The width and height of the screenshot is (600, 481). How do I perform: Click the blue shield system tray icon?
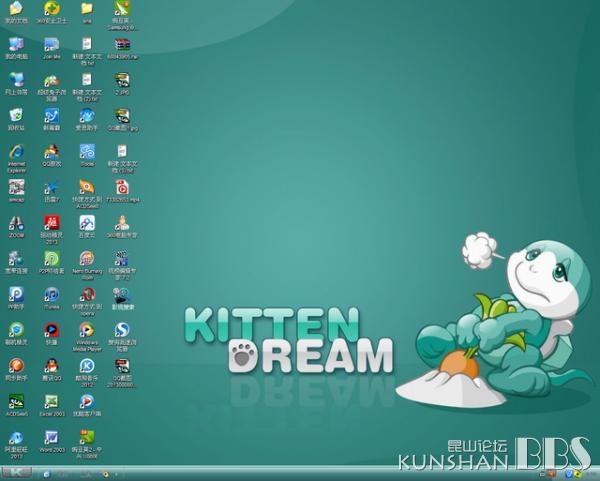569,474
